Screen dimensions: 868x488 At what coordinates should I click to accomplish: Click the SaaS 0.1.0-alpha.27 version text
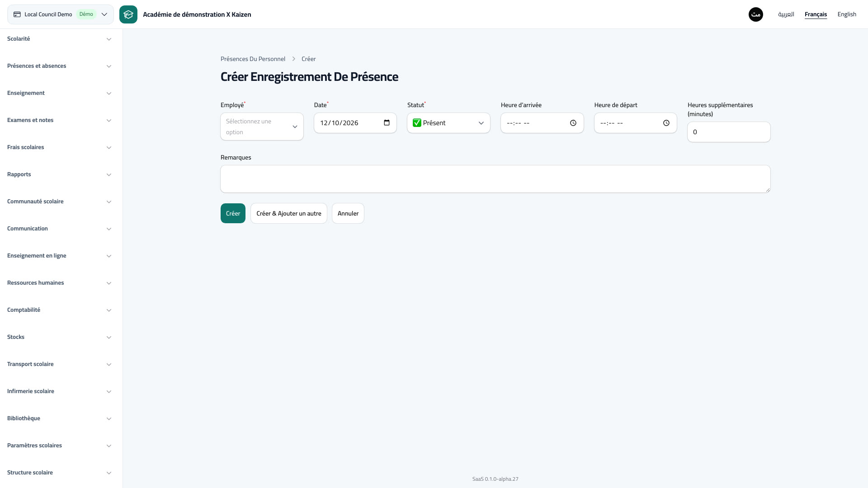tap(495, 479)
